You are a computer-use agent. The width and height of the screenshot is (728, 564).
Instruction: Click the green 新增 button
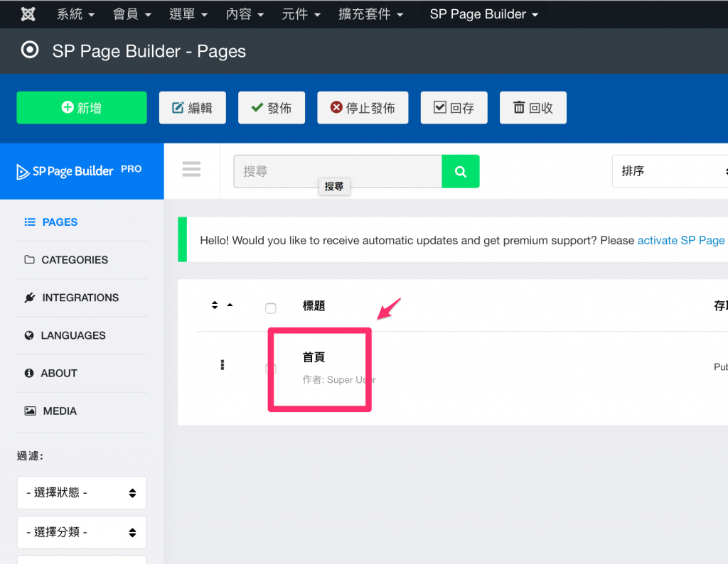point(82,108)
